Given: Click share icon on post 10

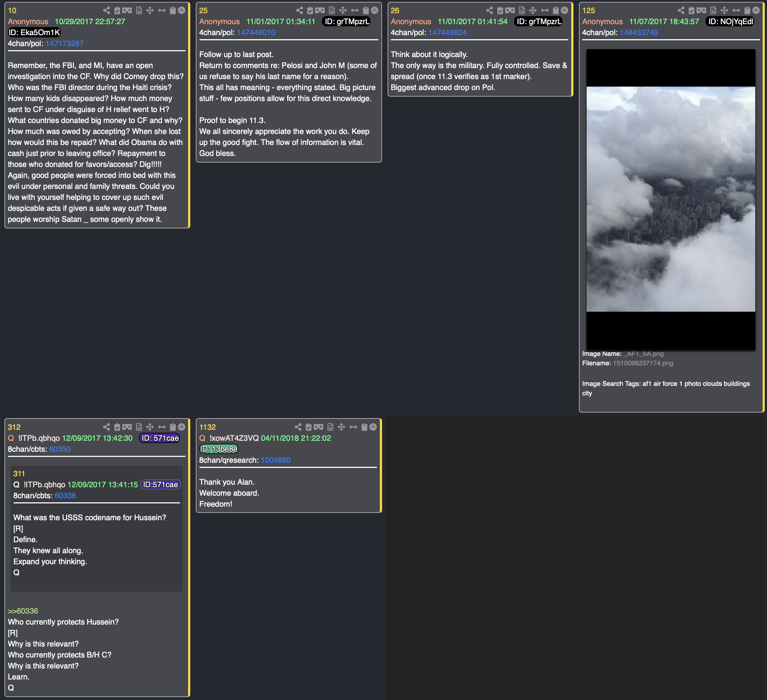Looking at the screenshot, I should tap(106, 11).
